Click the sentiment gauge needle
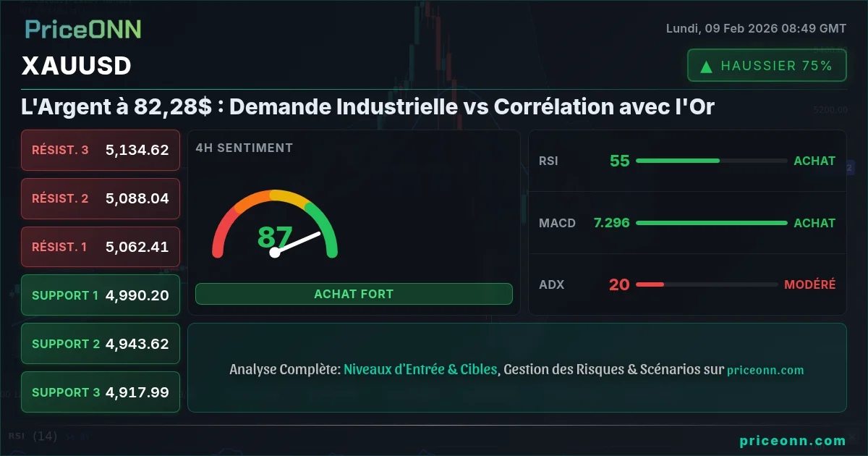 [x=297, y=242]
